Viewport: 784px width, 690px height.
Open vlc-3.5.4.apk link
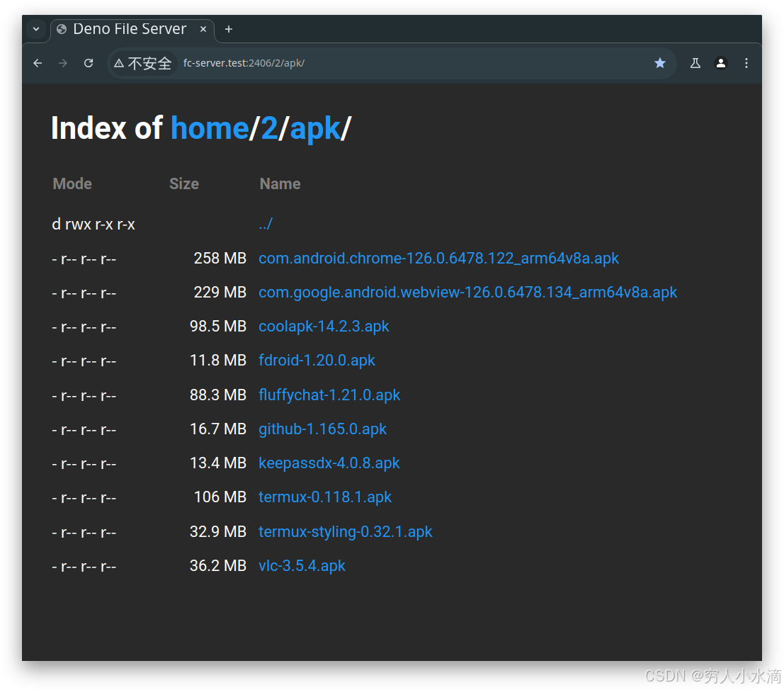(302, 565)
